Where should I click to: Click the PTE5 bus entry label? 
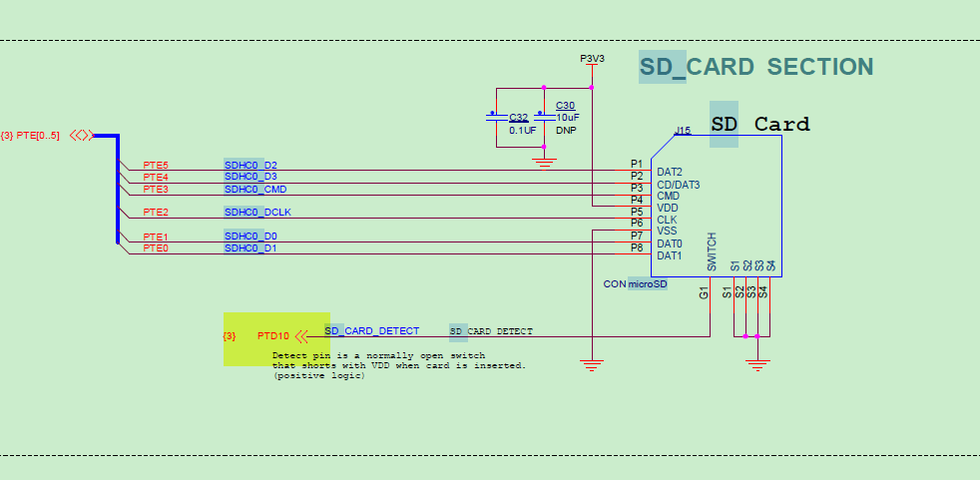[156, 166]
